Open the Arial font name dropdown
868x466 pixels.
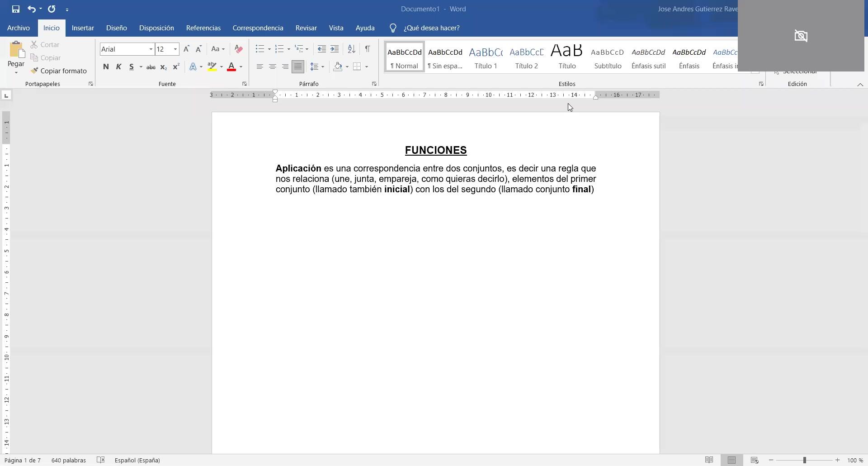click(151, 49)
